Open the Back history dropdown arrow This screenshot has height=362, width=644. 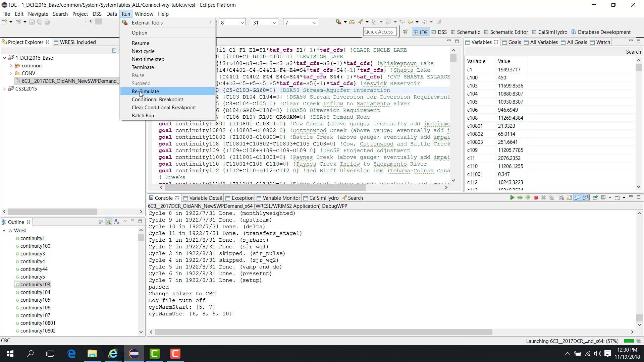417,22
